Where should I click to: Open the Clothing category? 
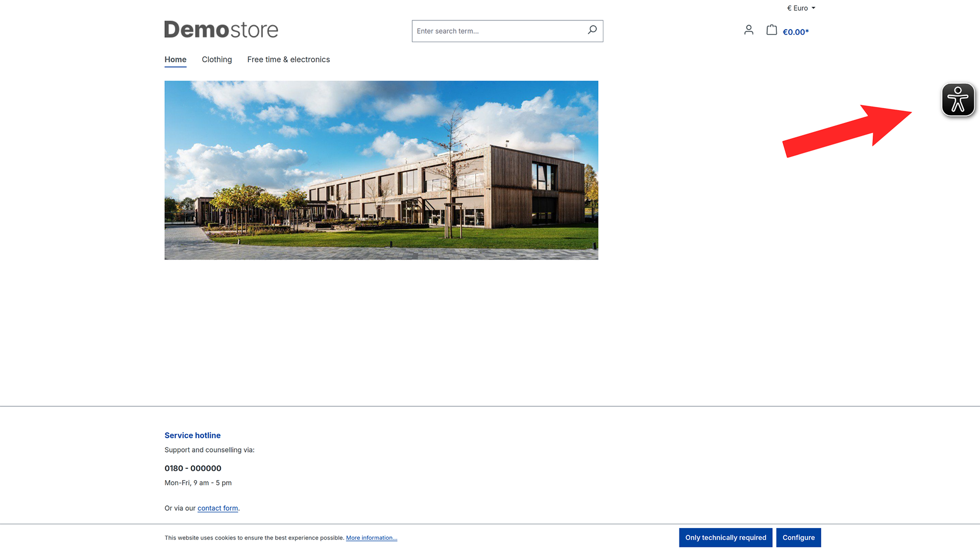coord(217,60)
